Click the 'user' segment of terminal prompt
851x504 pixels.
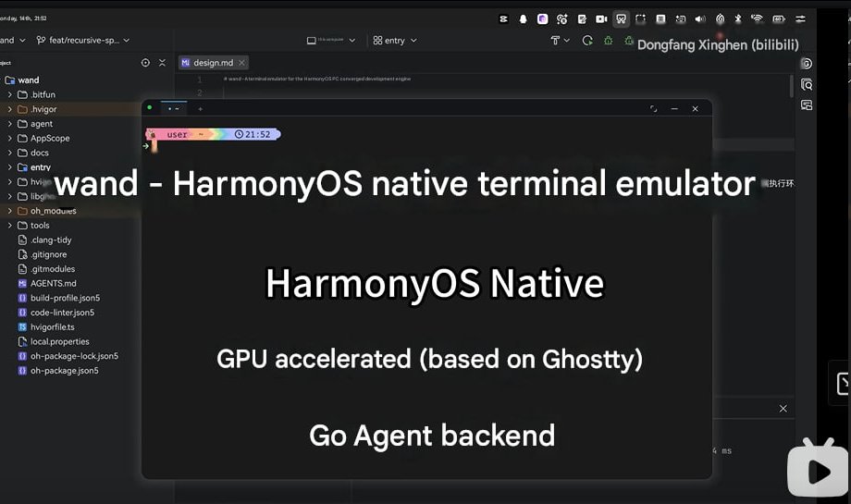click(177, 134)
